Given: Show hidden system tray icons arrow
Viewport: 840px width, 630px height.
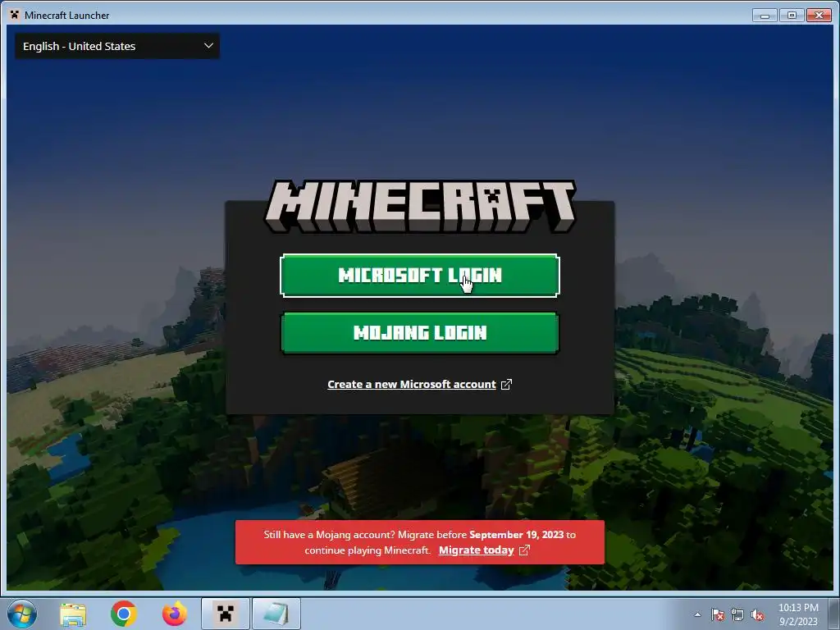Looking at the screenshot, I should click(697, 614).
